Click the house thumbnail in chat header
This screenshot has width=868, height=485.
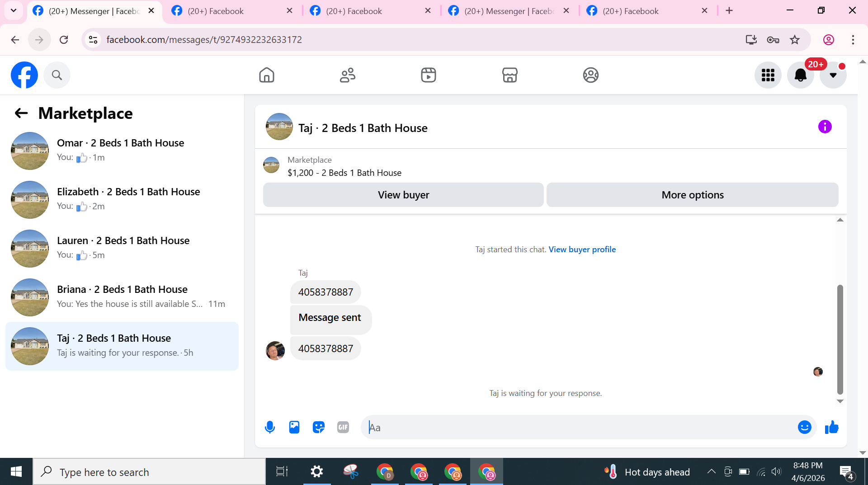[279, 127]
